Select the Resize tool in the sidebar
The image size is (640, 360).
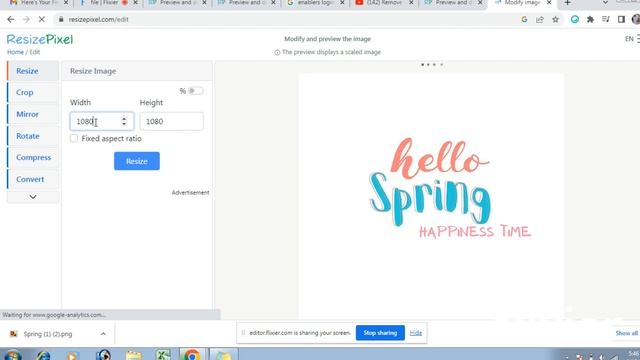pyautogui.click(x=33, y=71)
